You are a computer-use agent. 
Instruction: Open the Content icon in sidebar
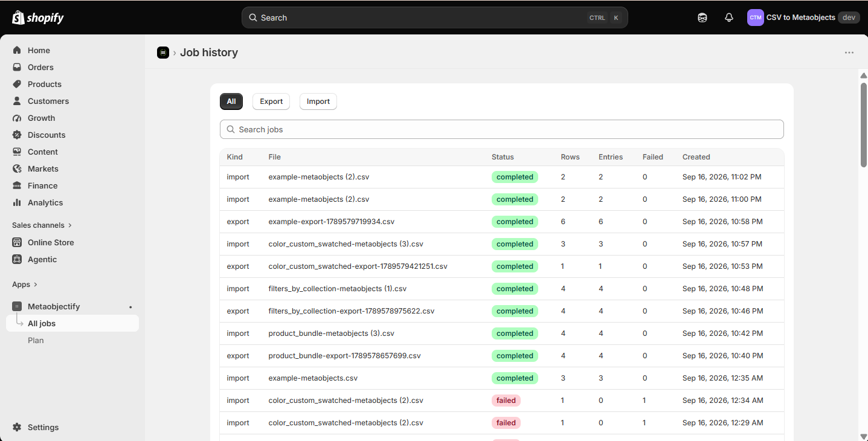(17, 152)
